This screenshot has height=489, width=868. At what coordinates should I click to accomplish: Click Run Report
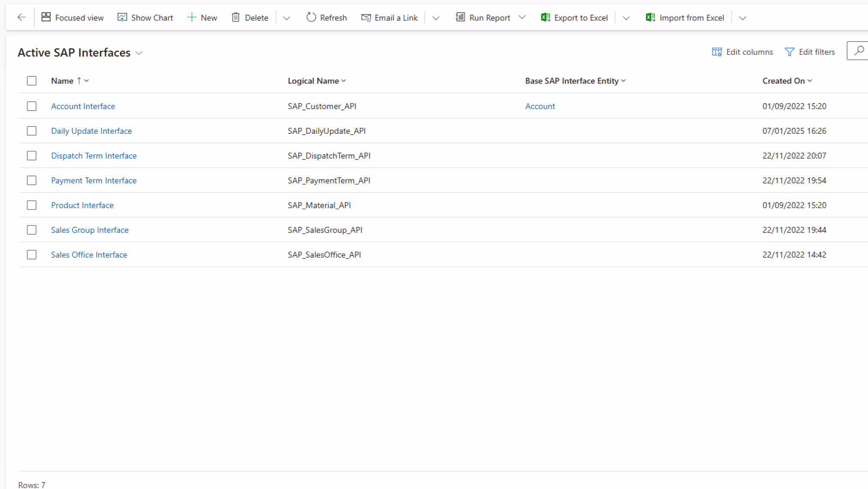tap(483, 18)
